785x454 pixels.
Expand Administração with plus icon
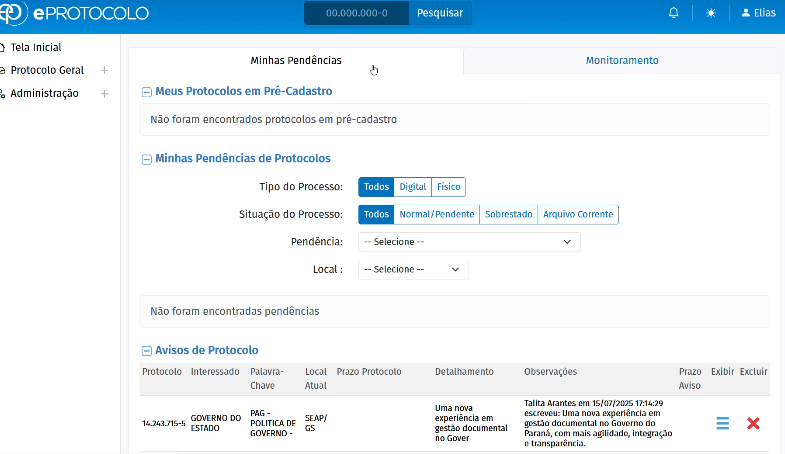click(104, 94)
